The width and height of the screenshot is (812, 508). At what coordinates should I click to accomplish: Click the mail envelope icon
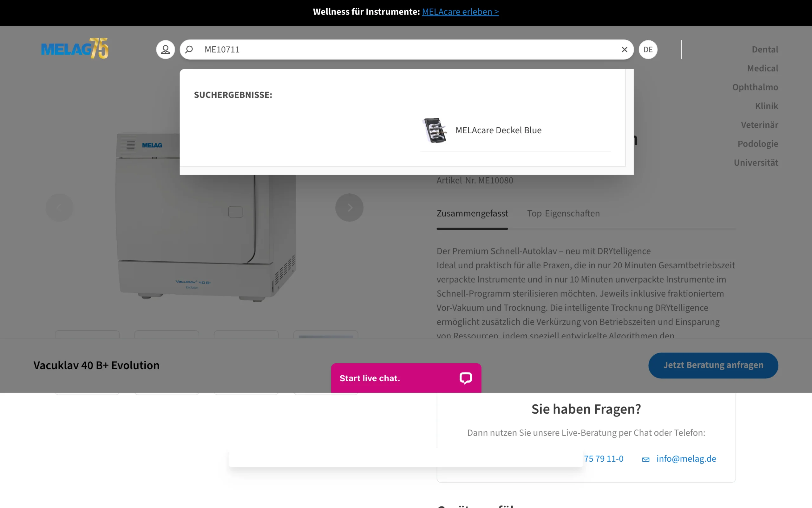(x=645, y=459)
